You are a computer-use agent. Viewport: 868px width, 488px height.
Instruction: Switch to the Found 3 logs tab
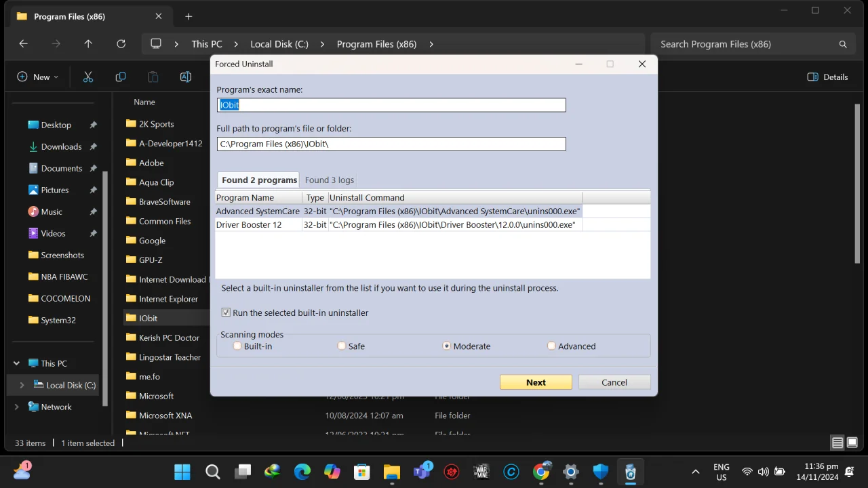coord(330,180)
